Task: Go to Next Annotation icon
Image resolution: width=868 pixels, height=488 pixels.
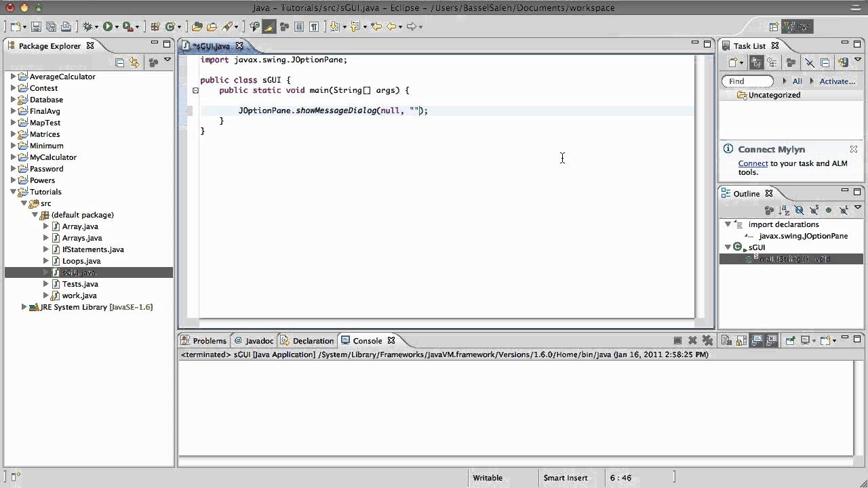Action: [334, 26]
